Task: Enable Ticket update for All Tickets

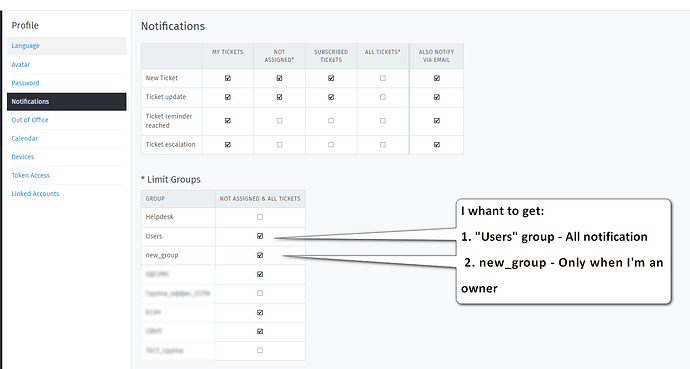Action: (x=383, y=97)
